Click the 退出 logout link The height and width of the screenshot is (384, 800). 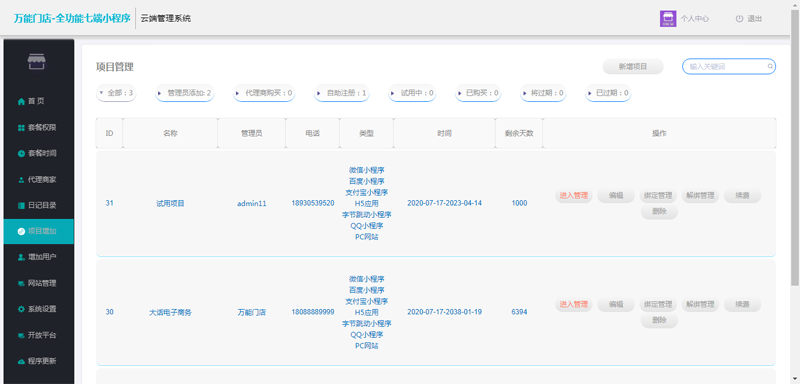755,19
